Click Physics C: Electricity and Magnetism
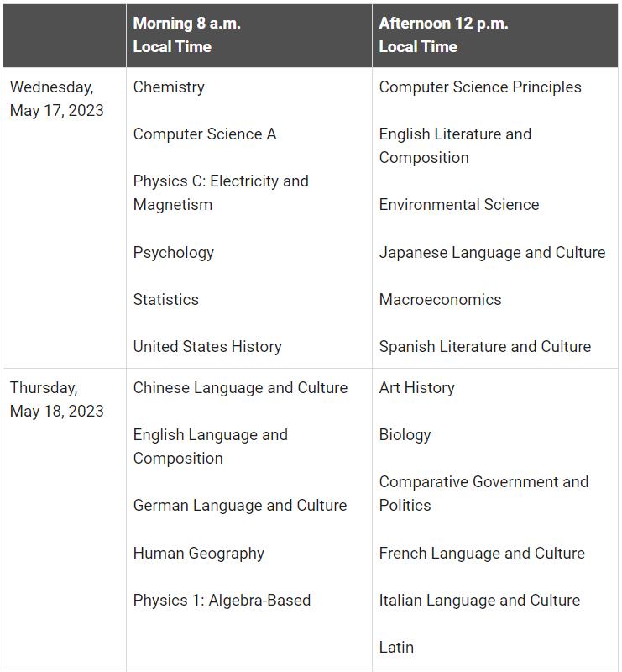Image resolution: width=622 pixels, height=672 pixels. 220,193
